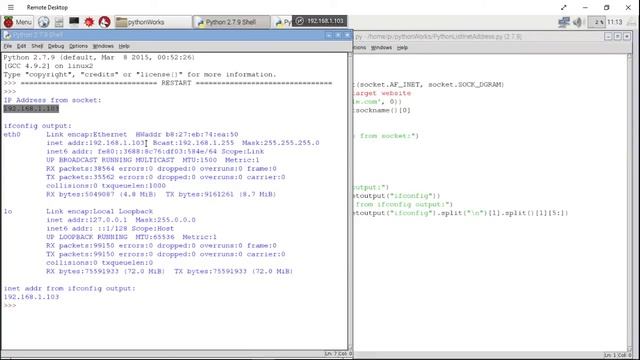Click the final >>> shell prompt
640x360 pixels.
pyautogui.click(x=10, y=305)
